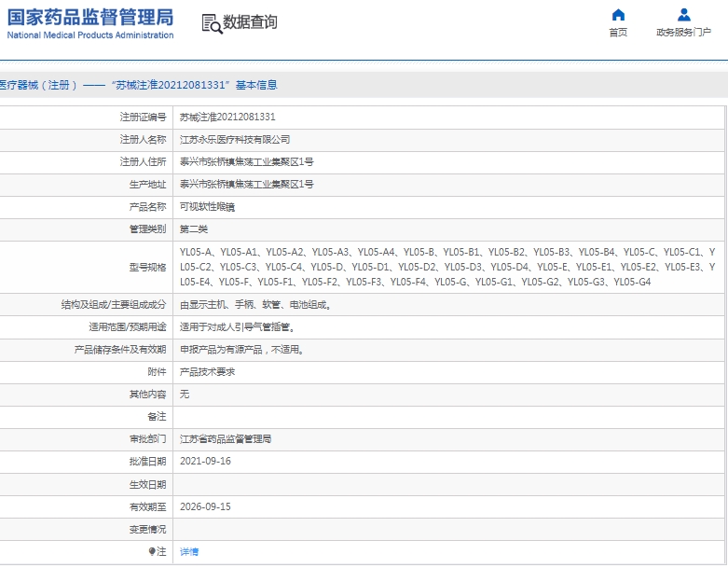This screenshot has height=568, width=728.
Task: Click the 生产地址 label
Action: (147, 185)
